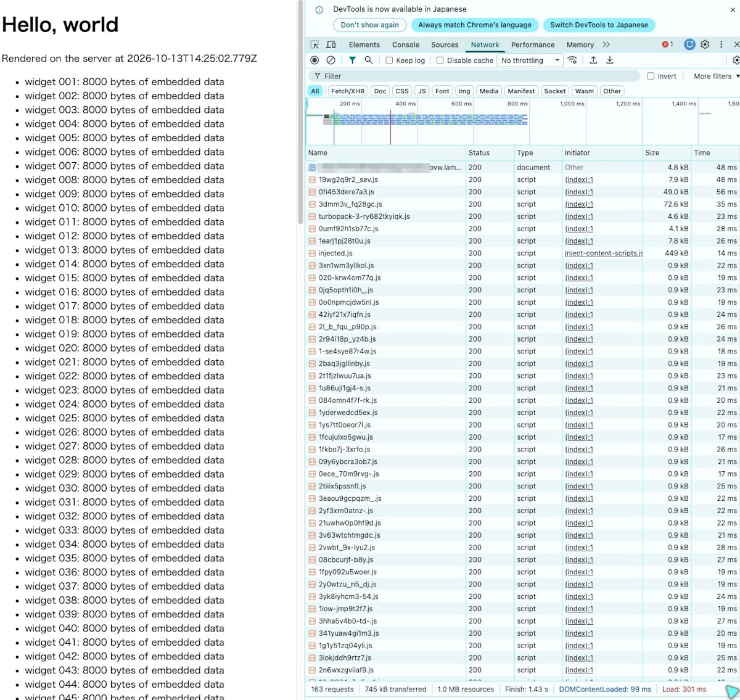Click the blue AI assistance icon
The width and height of the screenshot is (740, 700).
pos(689,44)
